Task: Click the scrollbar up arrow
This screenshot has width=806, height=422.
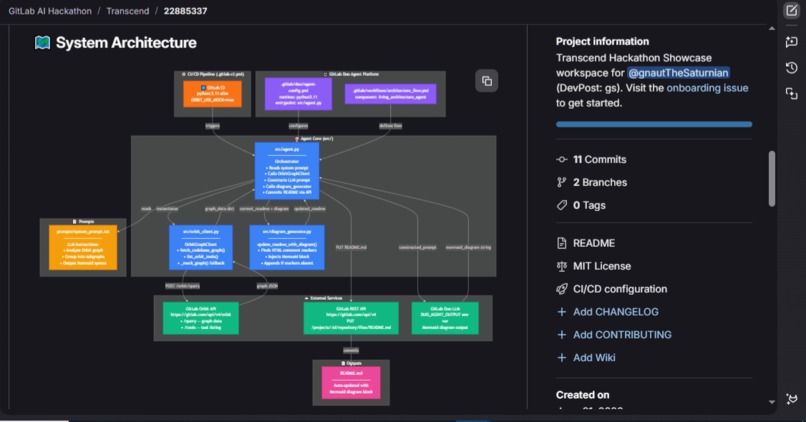Action: [x=772, y=29]
